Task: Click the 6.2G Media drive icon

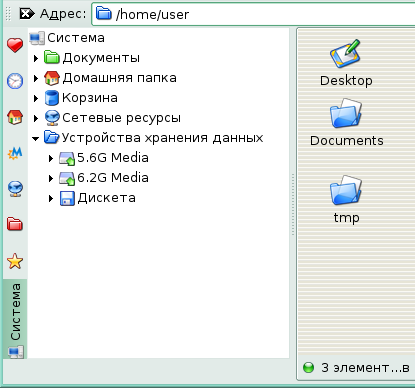Action: 67,178
